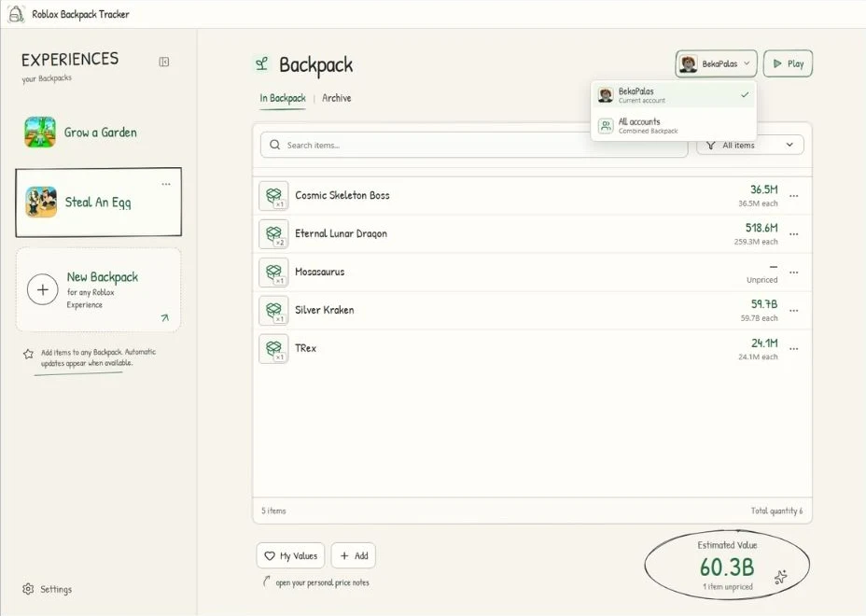The image size is (866, 616).
Task: Click TRex item box icon
Action: coord(273,349)
